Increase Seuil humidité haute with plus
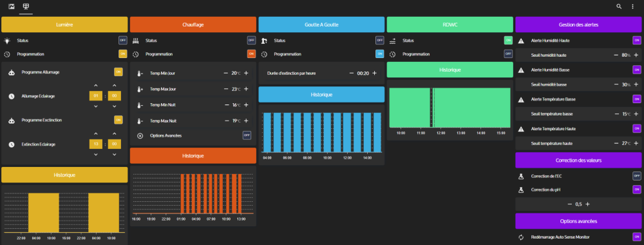 click(x=636, y=55)
